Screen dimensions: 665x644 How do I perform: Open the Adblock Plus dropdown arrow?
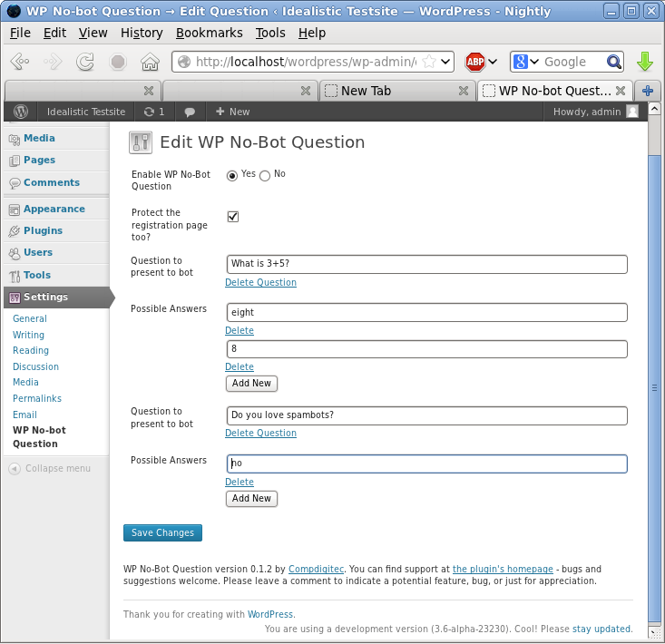(493, 62)
